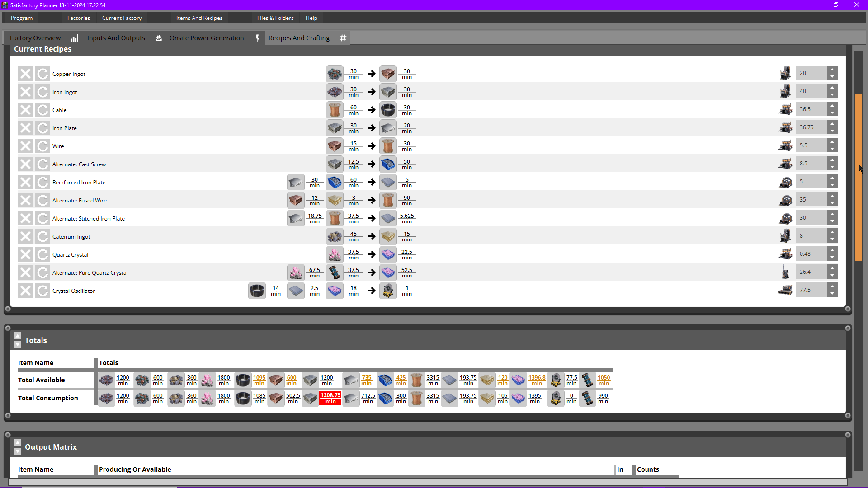The image size is (868, 488).
Task: Click the orange vertical scrollbar thumb
Action: [x=858, y=177]
